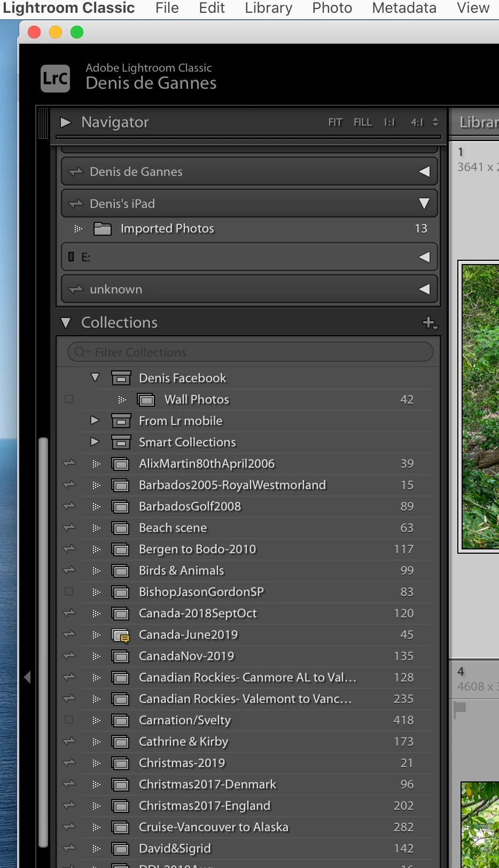The height and width of the screenshot is (868, 499).
Task: Enable sync checkbox for Carnation/Svelty
Action: 69,720
